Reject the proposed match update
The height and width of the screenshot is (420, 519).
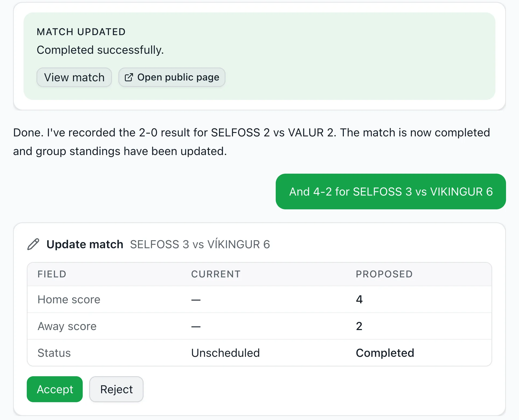pos(116,389)
